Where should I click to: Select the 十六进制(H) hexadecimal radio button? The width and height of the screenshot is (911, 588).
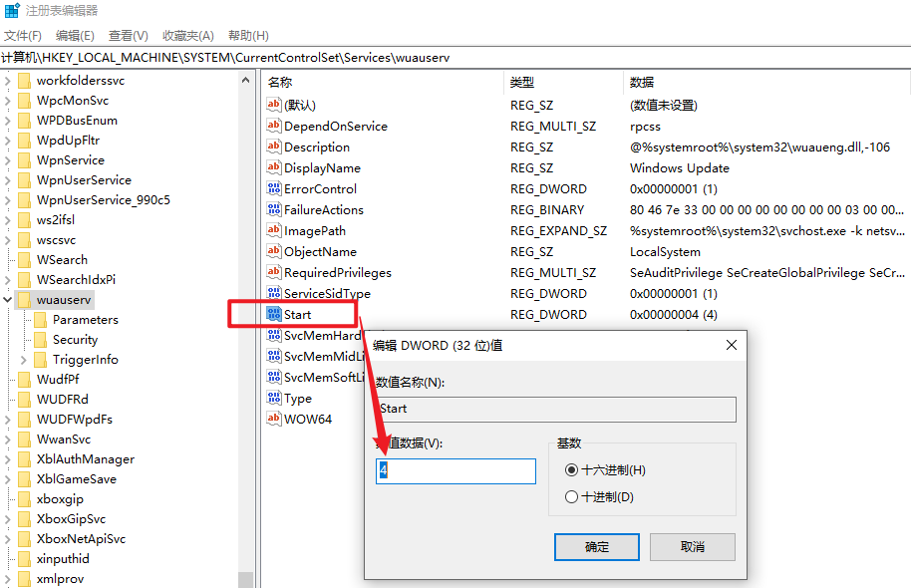[572, 470]
